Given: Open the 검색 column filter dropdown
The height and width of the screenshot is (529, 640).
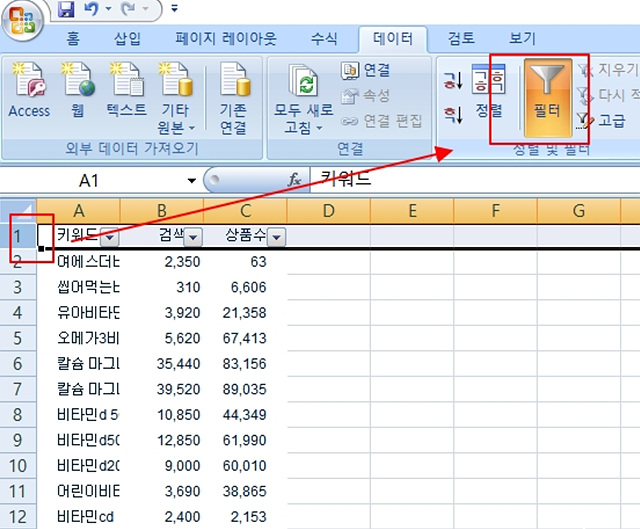Looking at the screenshot, I should pyautogui.click(x=193, y=237).
